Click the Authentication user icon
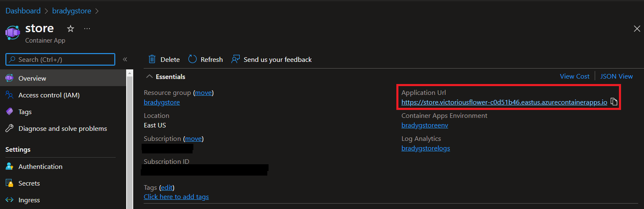Screen dimensions: 644x209 9,166
